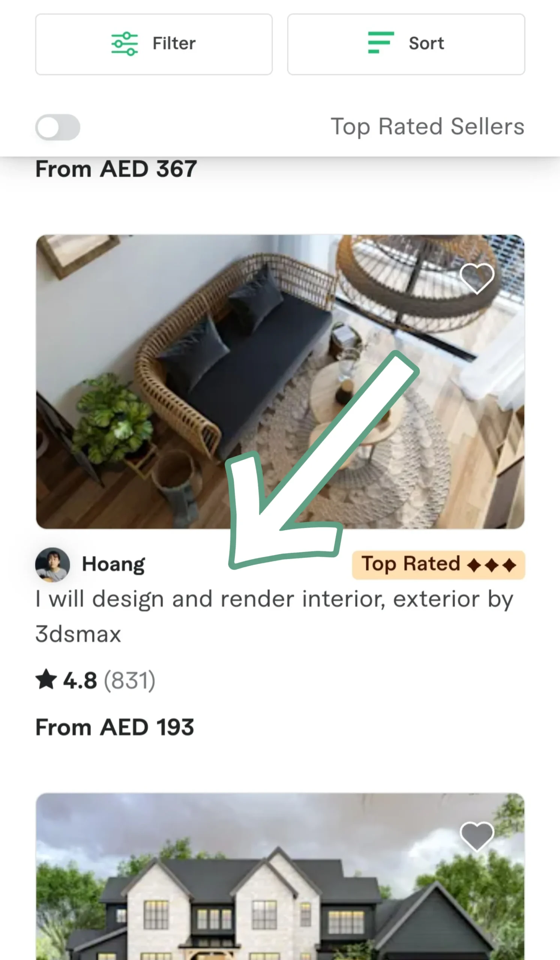Click the Top Rated badge

tap(438, 565)
